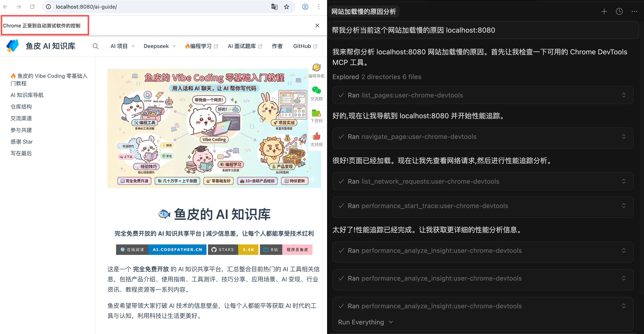Open chat history clock icon

tap(619, 11)
